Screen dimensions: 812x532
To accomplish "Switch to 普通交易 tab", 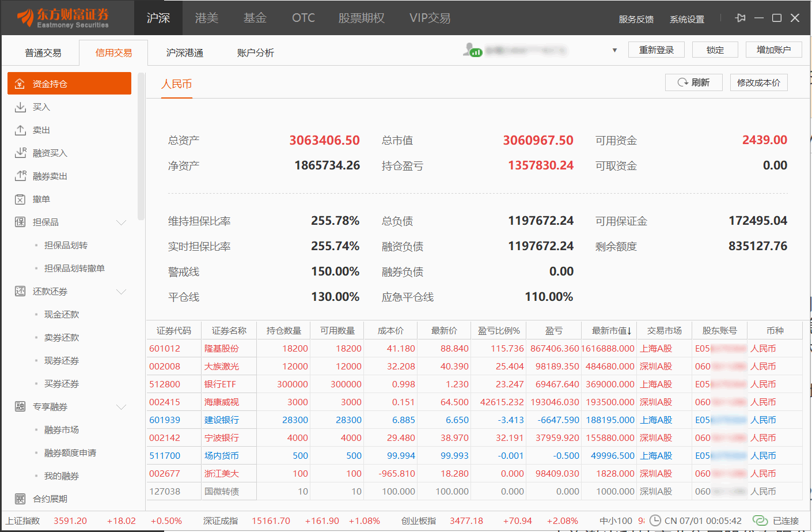I will tap(43, 53).
